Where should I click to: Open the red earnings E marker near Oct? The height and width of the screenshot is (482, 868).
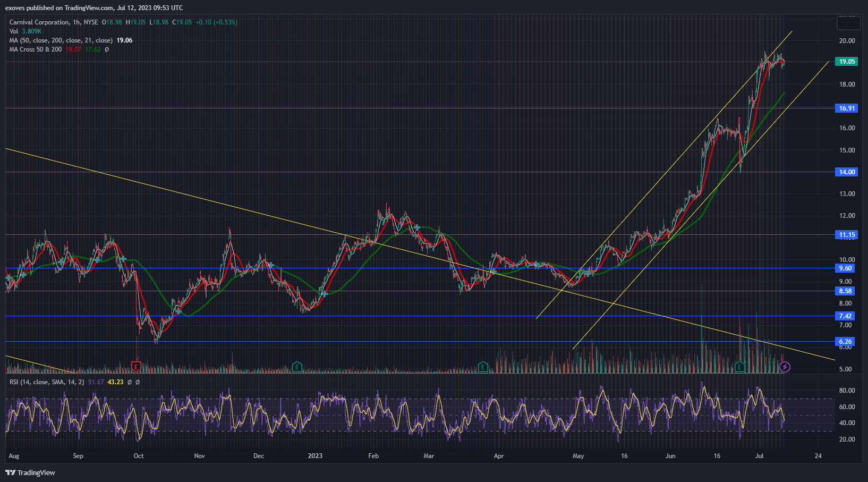[136, 366]
